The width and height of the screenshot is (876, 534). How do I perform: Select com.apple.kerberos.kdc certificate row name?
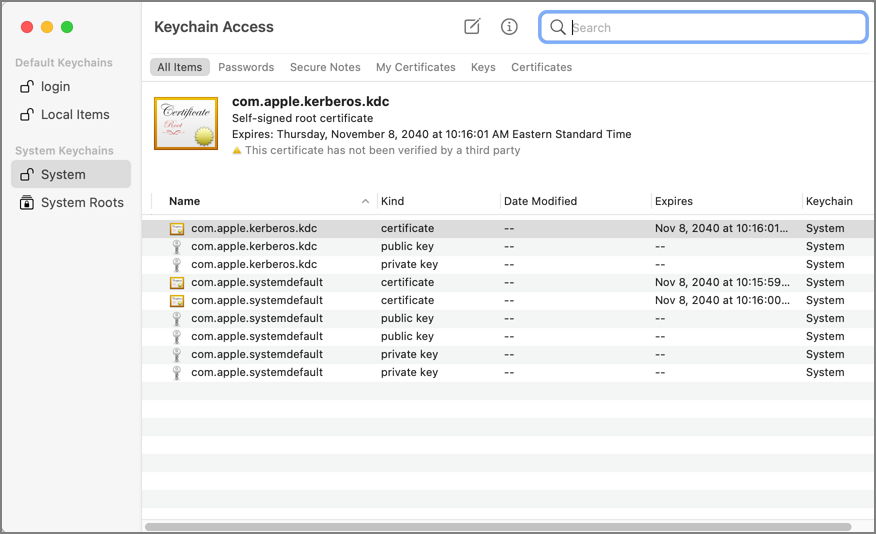point(254,228)
